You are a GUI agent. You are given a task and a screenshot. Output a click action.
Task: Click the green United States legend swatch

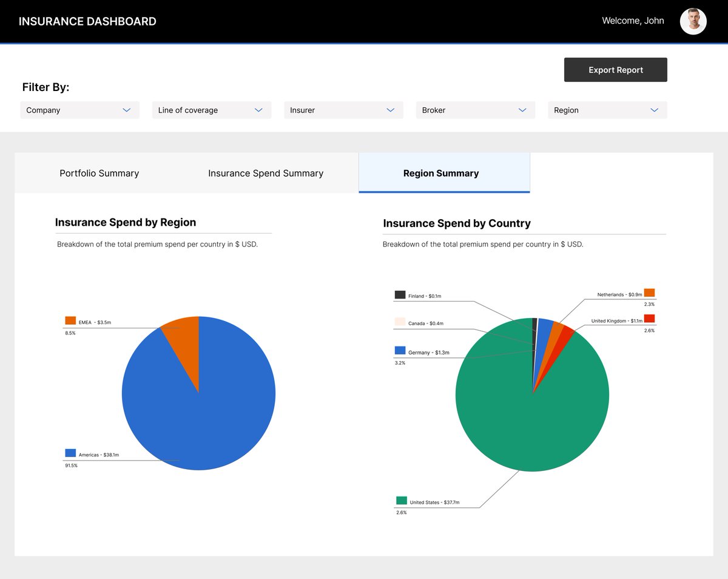(402, 501)
